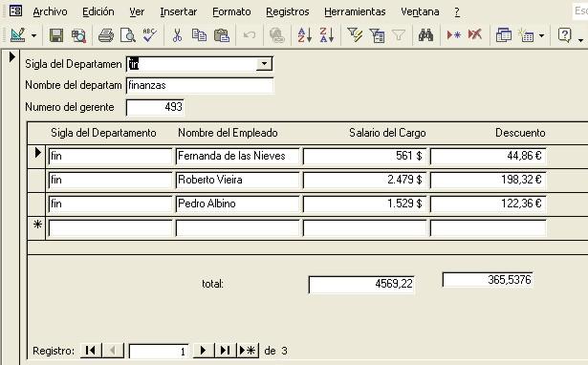
Task: Click the total salary box 4569,22
Action: (361, 284)
